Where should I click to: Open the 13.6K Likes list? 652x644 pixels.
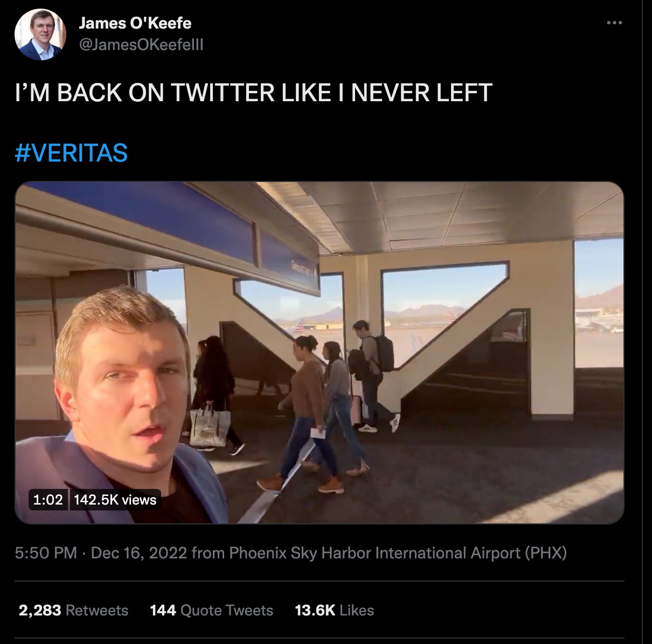335,610
